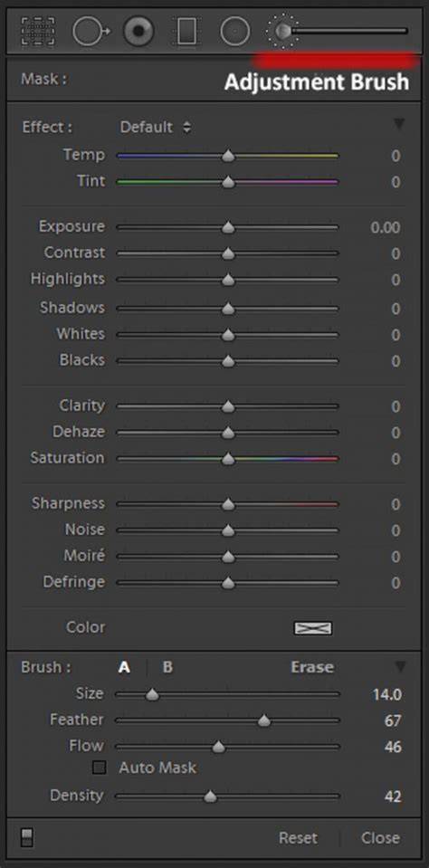429x868 pixels.
Task: Open the Color swatch picker
Action: (x=313, y=628)
